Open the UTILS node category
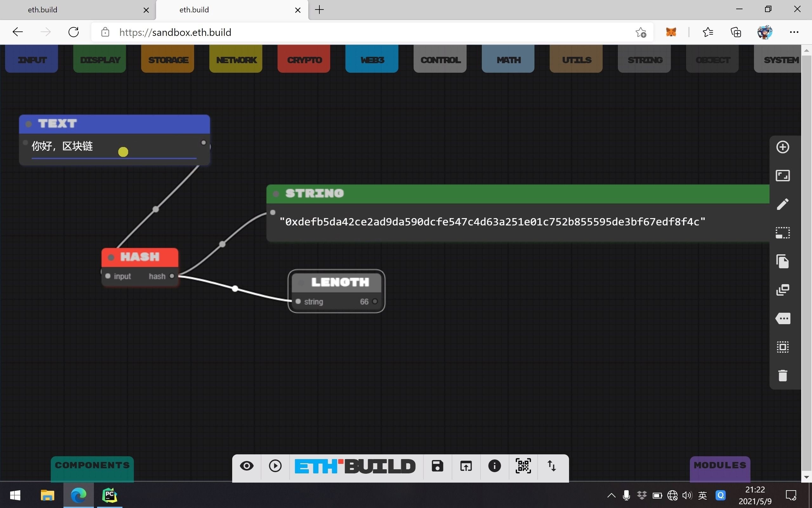The image size is (812, 508). click(576, 59)
